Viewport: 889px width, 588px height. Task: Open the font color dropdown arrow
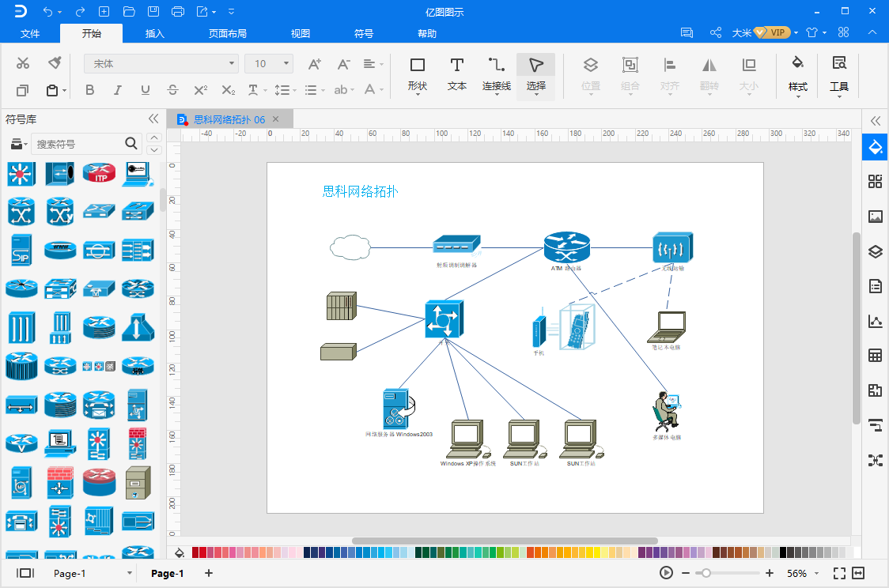(381, 90)
